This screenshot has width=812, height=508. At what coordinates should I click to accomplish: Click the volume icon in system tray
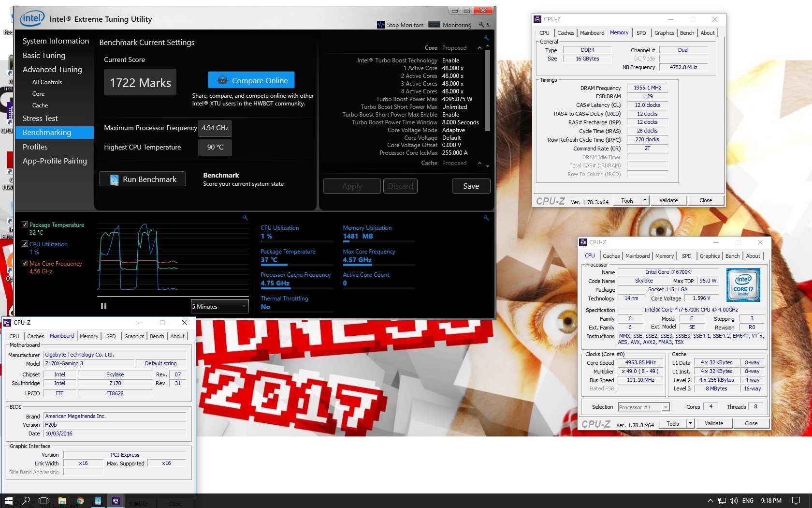point(734,501)
